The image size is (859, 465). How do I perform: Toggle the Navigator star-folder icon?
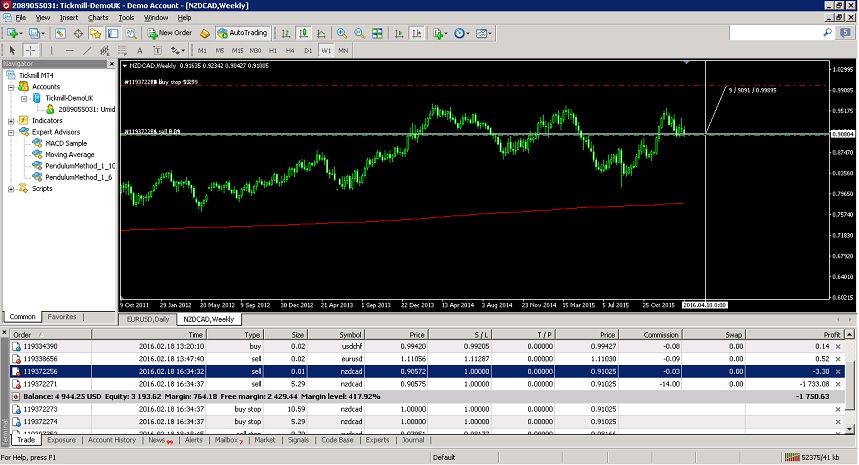click(x=95, y=33)
